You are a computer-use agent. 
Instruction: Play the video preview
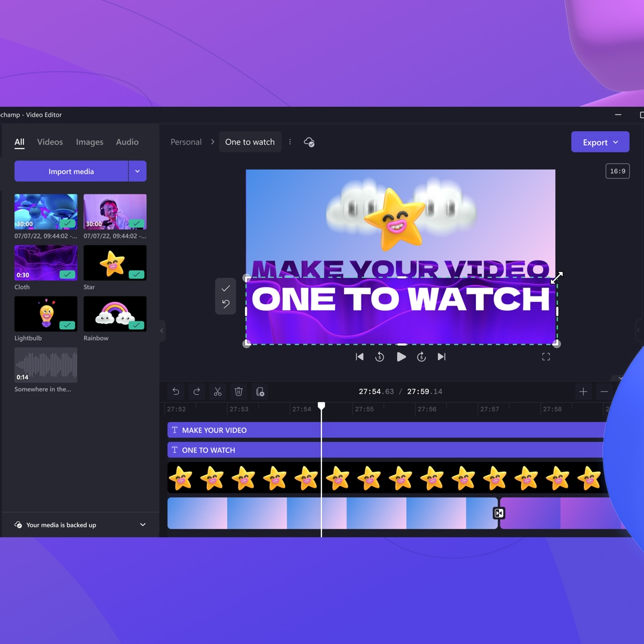pyautogui.click(x=401, y=357)
